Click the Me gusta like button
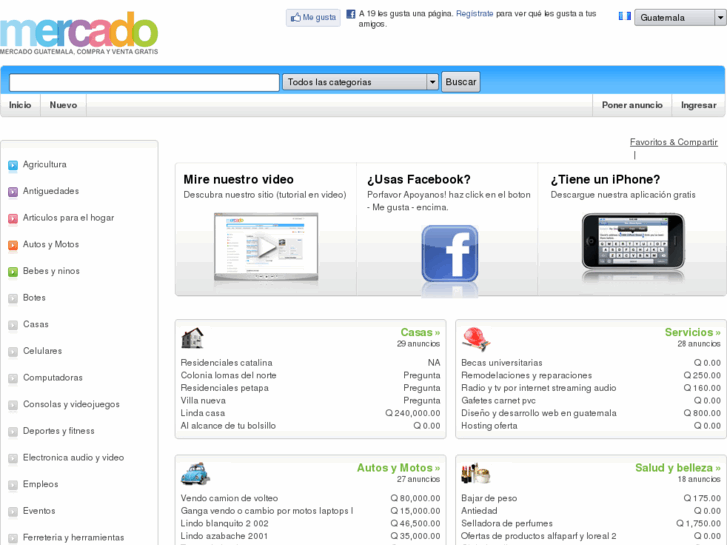Image resolution: width=727 pixels, height=545 pixels. point(313,18)
